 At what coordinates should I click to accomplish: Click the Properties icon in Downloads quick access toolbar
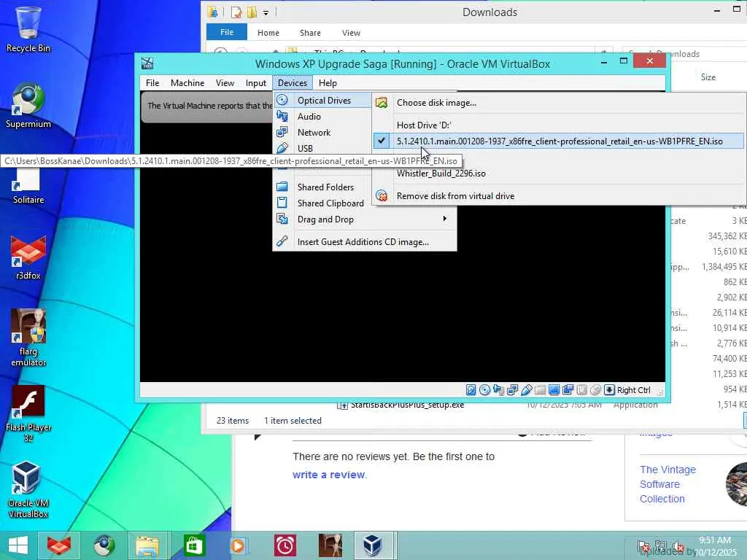click(x=236, y=12)
